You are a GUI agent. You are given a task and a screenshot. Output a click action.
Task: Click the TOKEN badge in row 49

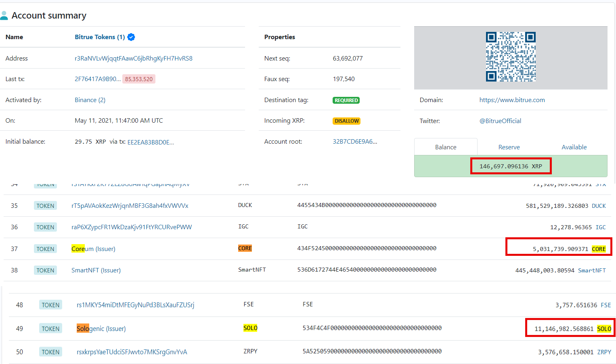tap(50, 329)
